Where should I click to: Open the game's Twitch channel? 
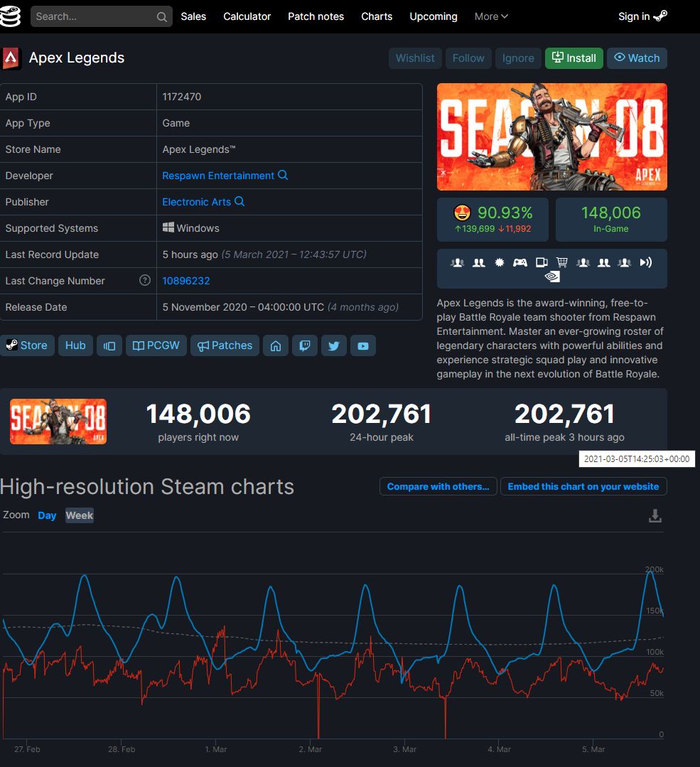point(305,345)
